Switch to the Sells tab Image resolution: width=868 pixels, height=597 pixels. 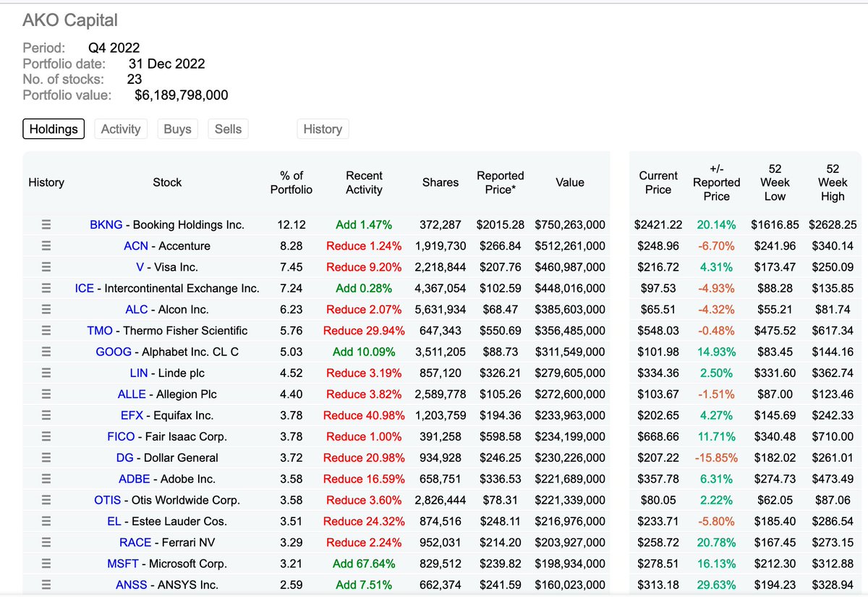[228, 129]
